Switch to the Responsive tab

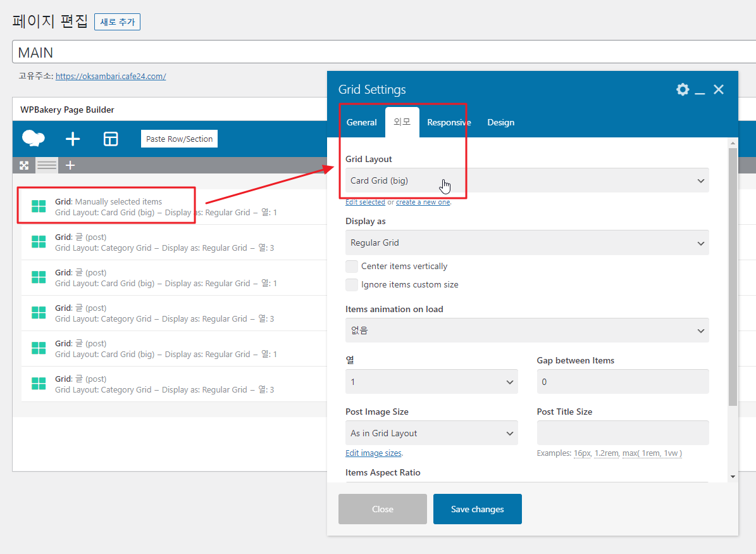(x=449, y=123)
